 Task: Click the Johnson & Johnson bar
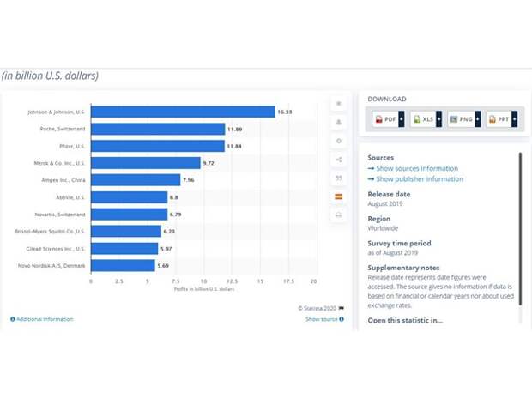coord(183,112)
